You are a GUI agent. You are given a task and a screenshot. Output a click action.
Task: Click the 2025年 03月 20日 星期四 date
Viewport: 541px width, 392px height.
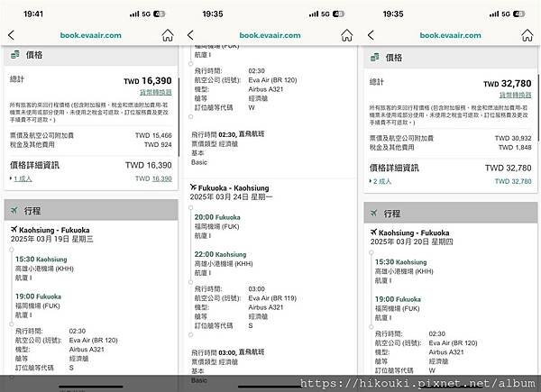412,242
